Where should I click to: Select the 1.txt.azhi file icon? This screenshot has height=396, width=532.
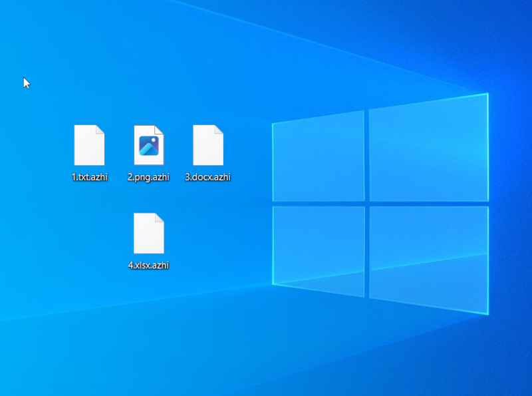pyautogui.click(x=89, y=145)
